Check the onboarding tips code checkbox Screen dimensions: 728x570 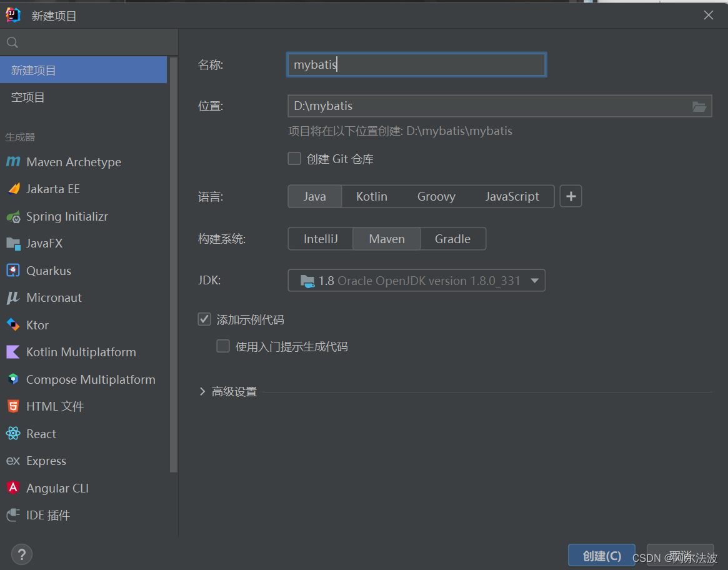tap(223, 346)
